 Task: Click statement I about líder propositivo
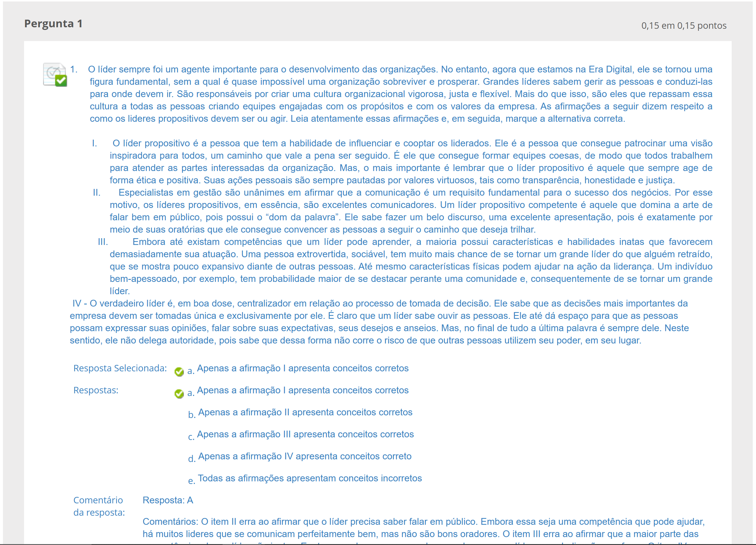411,162
